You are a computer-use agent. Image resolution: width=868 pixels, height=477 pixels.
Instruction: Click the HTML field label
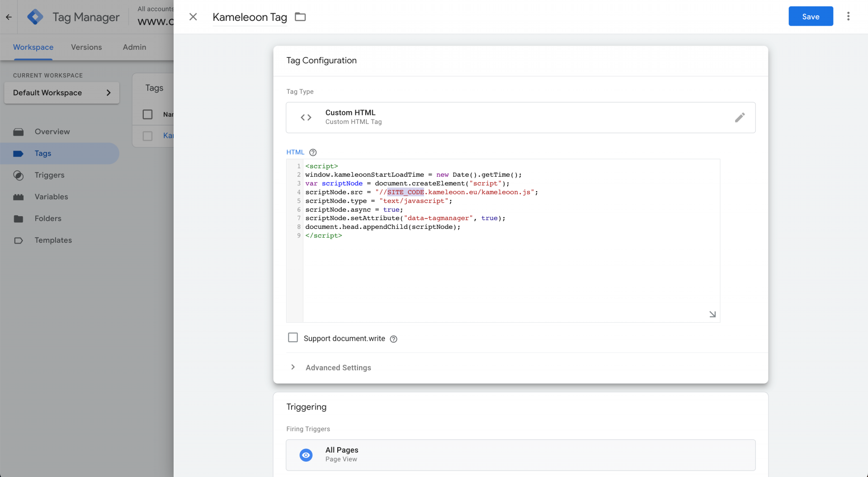(x=295, y=152)
